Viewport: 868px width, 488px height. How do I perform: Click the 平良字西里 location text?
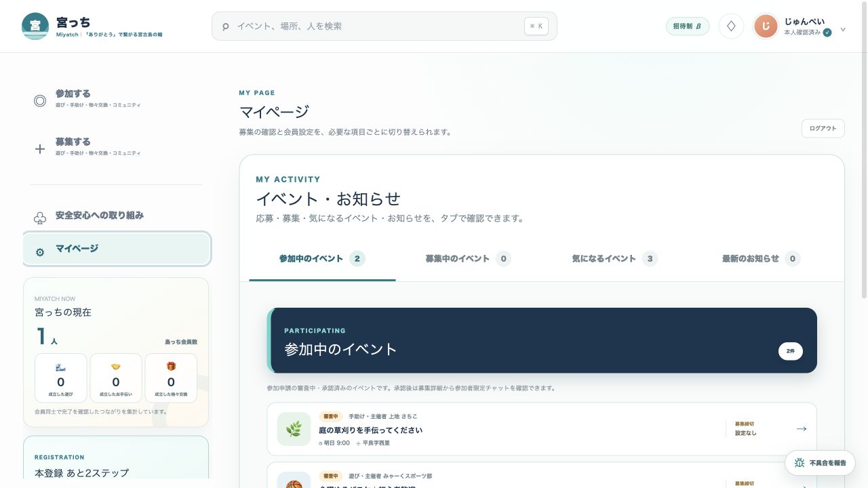click(376, 443)
